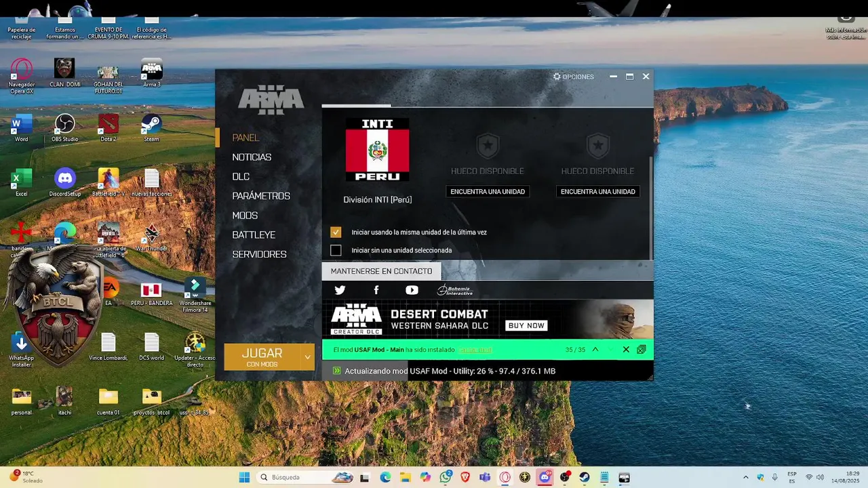
Task: Click launcher panel vertical scrollbar
Action: click(650, 207)
